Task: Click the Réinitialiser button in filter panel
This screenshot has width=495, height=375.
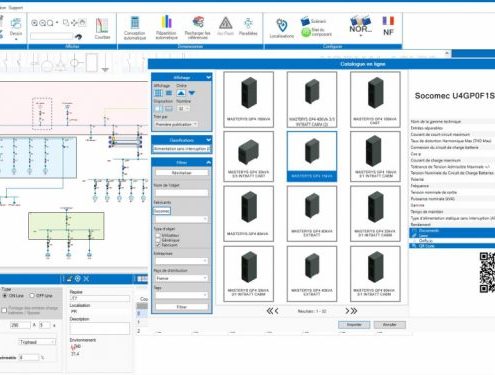Action: [x=182, y=173]
